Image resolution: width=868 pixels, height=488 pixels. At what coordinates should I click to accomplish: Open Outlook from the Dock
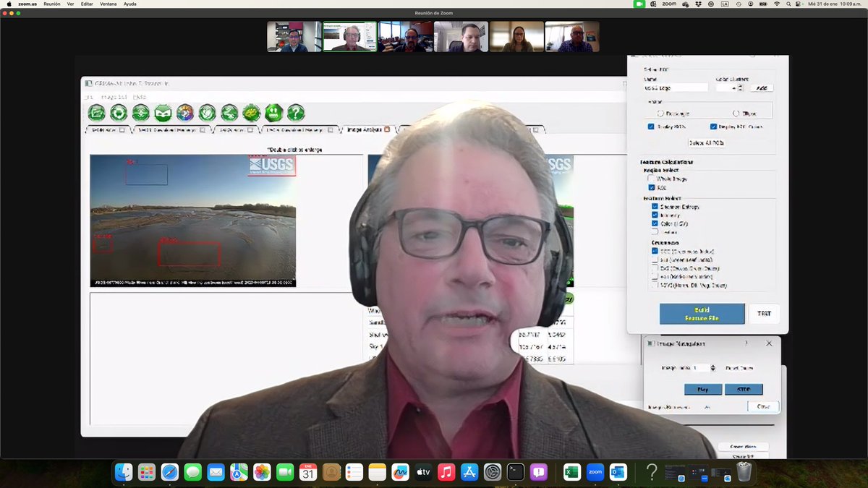coord(618,472)
